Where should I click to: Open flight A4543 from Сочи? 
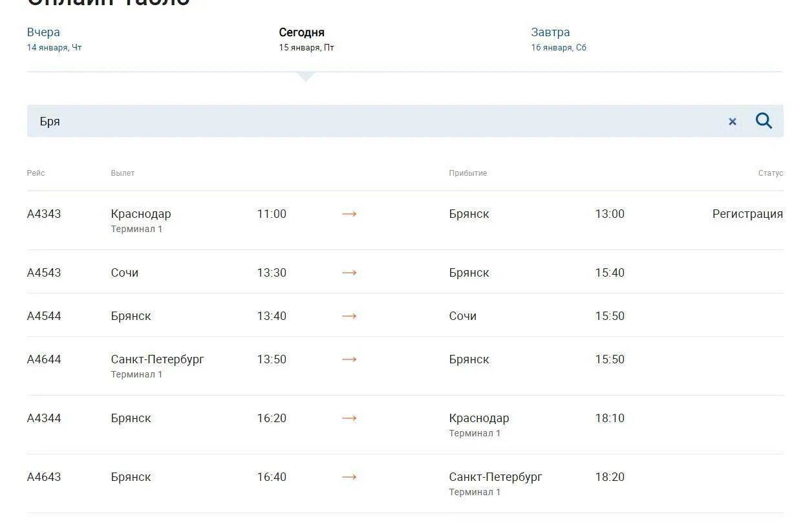click(x=44, y=273)
